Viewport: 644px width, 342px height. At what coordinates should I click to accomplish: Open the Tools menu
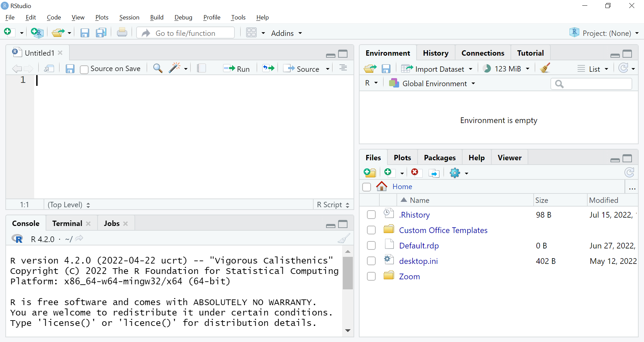[x=238, y=17]
